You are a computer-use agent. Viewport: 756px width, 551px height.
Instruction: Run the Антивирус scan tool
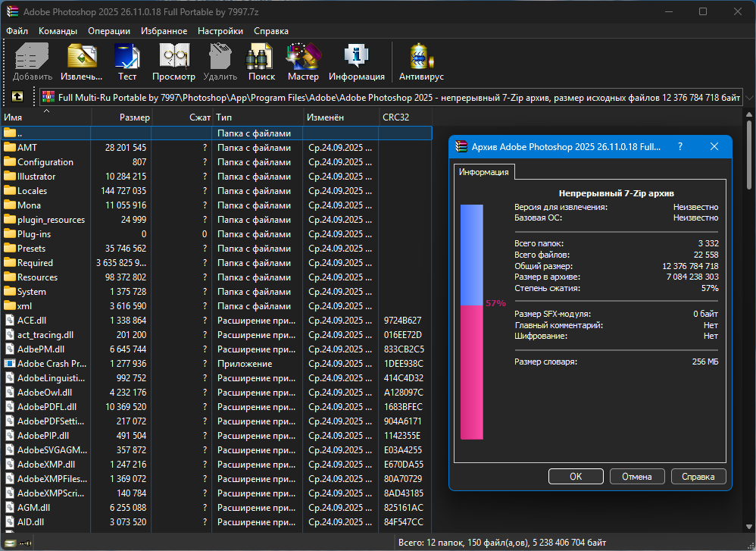click(421, 61)
